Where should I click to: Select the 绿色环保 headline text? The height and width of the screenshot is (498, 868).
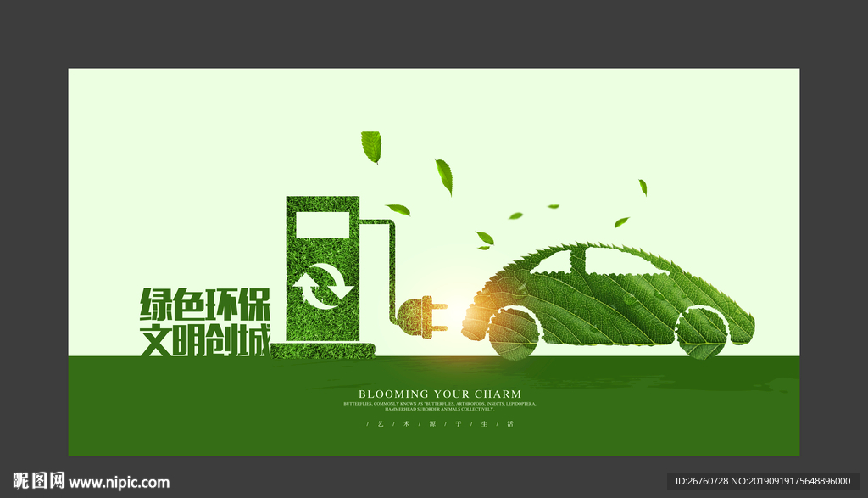[203, 305]
